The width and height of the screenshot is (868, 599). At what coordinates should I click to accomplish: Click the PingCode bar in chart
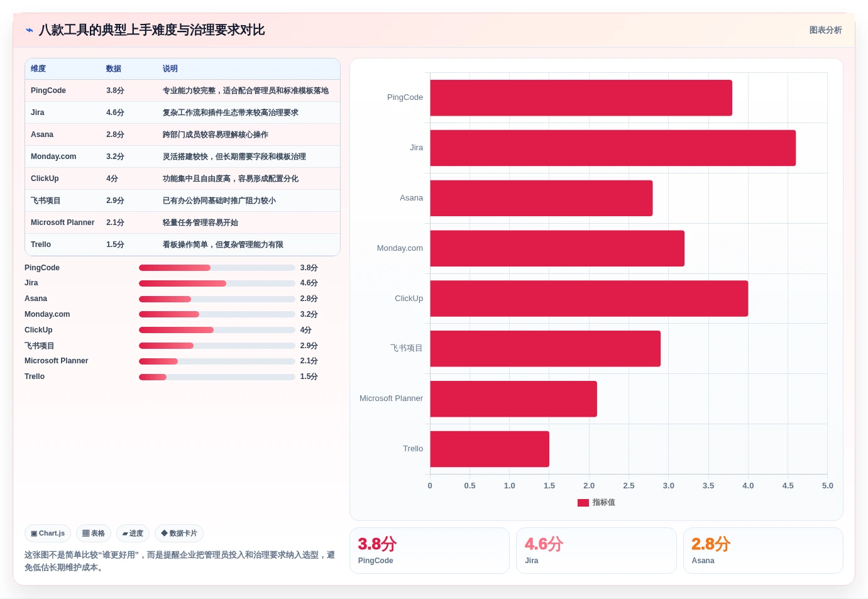[581, 97]
